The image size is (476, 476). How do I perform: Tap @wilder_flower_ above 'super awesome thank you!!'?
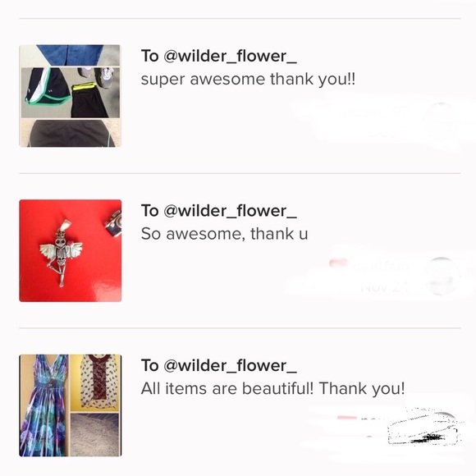click(x=230, y=56)
